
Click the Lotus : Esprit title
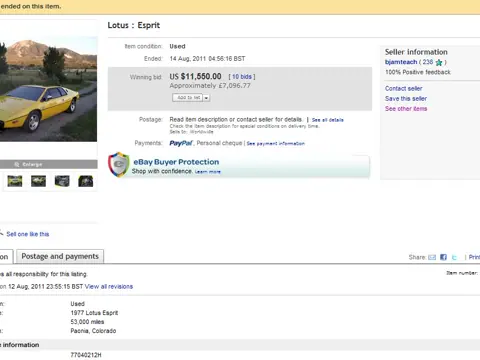(x=134, y=25)
